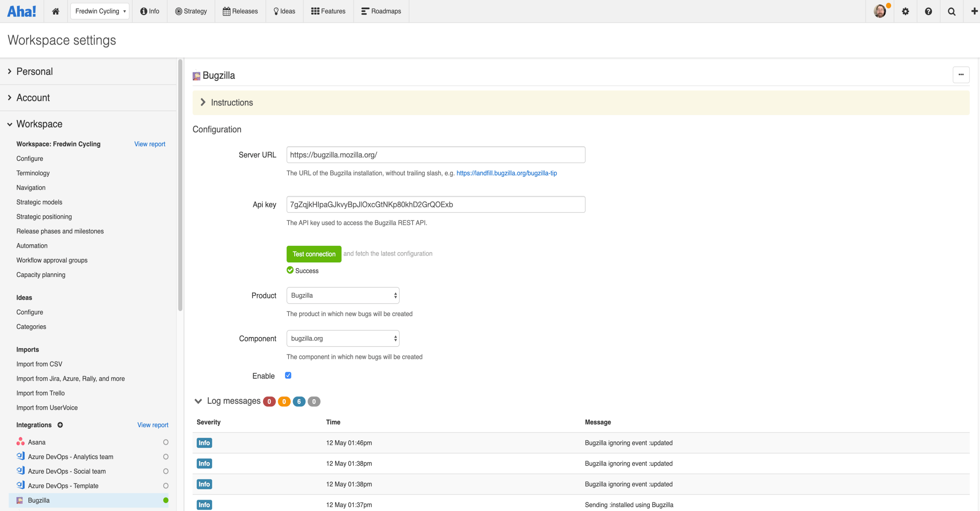
Task: Uncheck the Enable checkbox for Bugzilla
Action: 288,375
